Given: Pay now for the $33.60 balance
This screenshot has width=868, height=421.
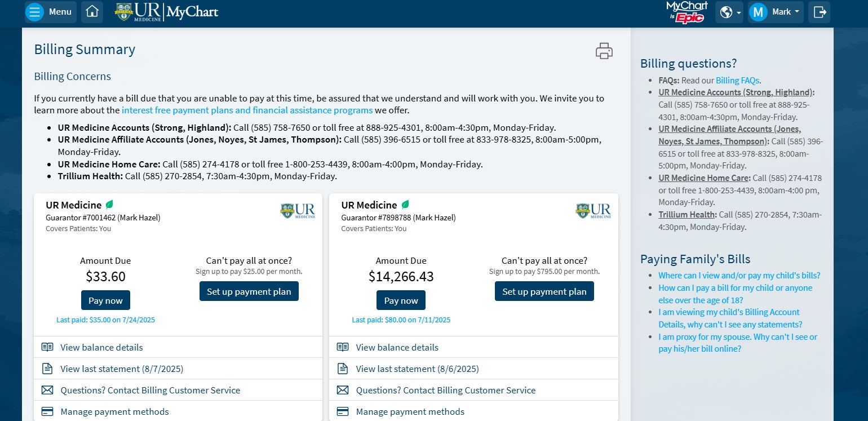Looking at the screenshot, I should point(105,300).
